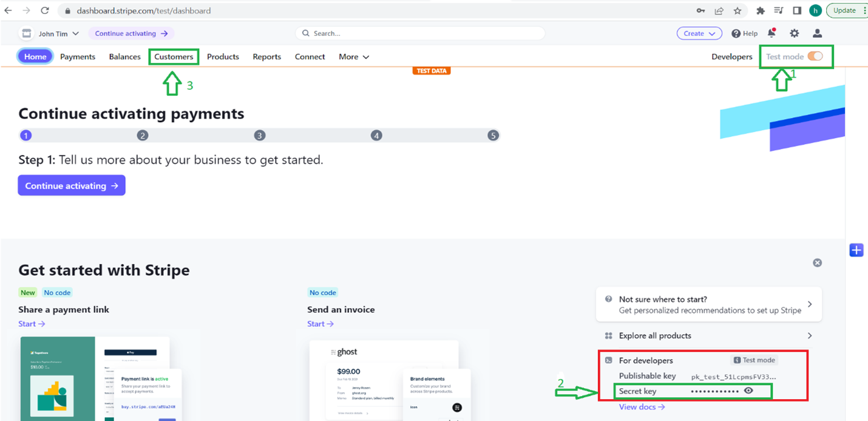
Task: Click the Continue activating pill at top
Action: (131, 33)
